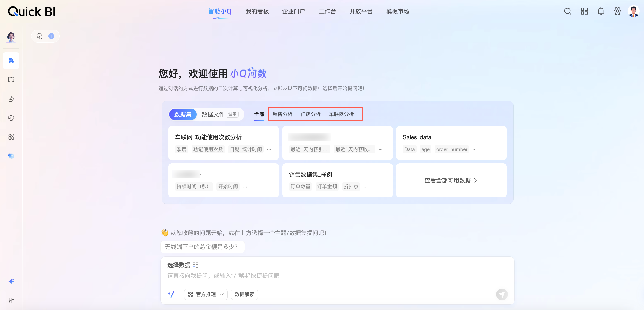This screenshot has width=644, height=310.
Task: Click the Data field tag
Action: coord(409,149)
